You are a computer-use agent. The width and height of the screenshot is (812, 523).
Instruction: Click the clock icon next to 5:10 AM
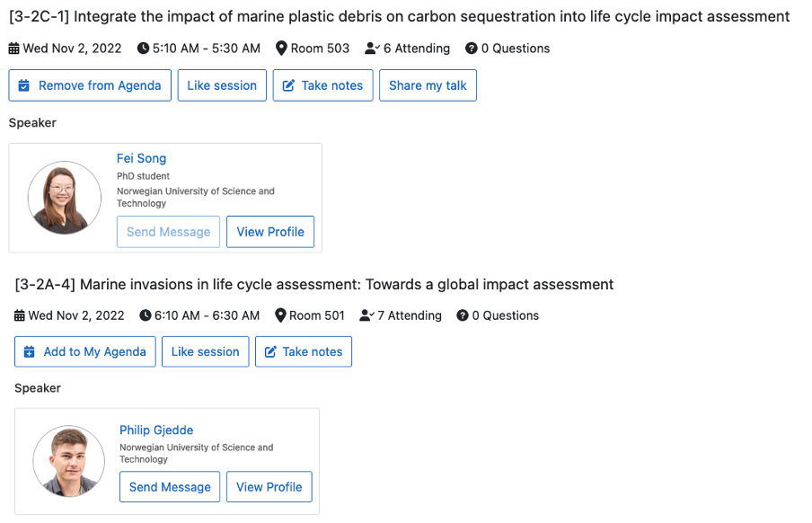[143, 49]
